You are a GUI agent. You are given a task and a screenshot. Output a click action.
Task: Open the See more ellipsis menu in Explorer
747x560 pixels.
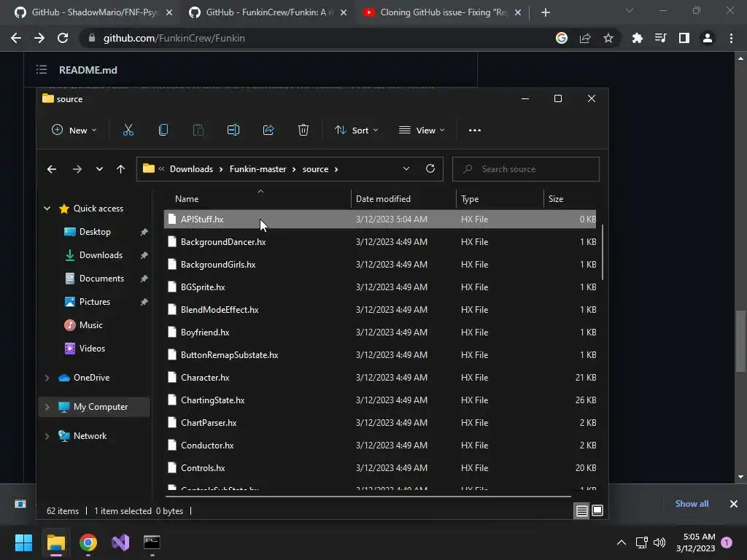click(x=474, y=130)
